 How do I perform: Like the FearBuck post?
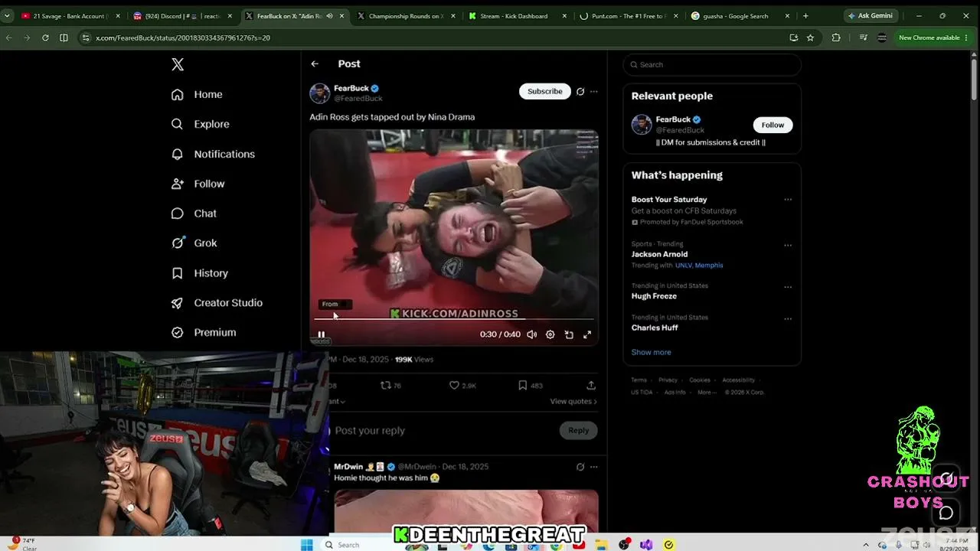coord(462,386)
